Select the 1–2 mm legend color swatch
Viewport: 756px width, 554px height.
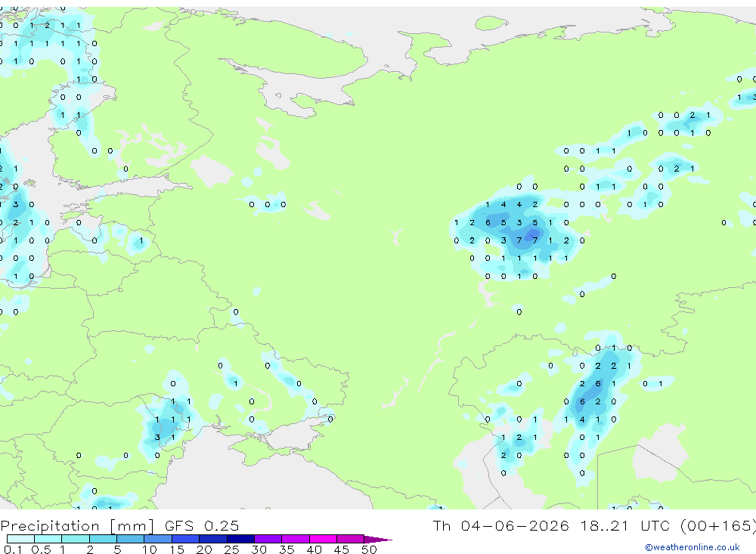click(76, 539)
